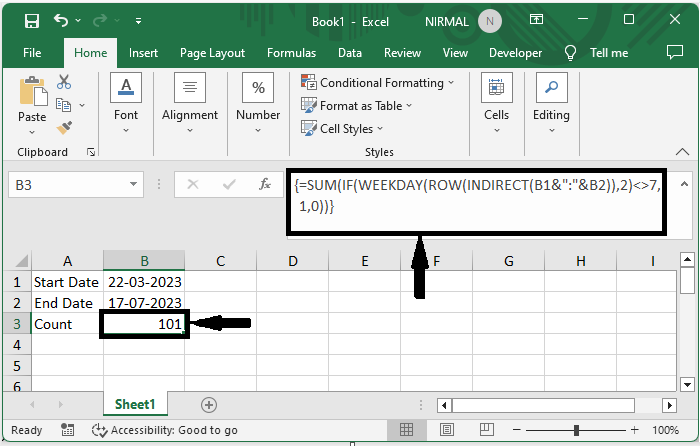Switch to Page Layout view icon
Screen dimensions: 700x446
[x=446, y=429]
